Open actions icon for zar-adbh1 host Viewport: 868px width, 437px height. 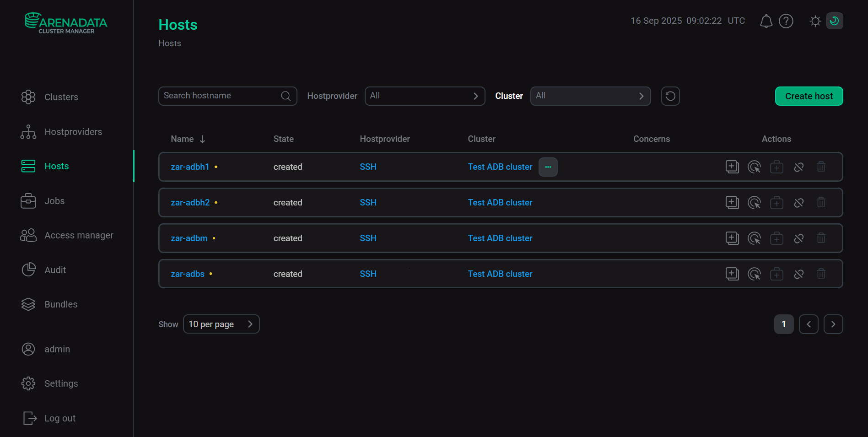[x=754, y=167]
